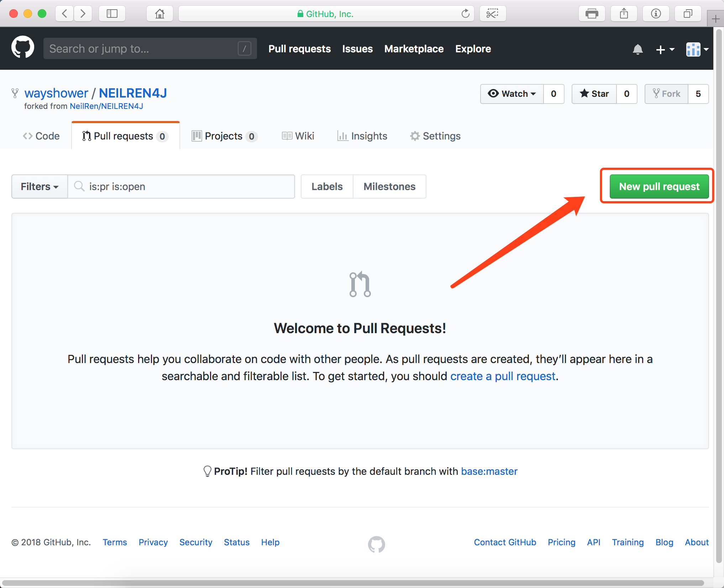Switch to the Settings tab
The height and width of the screenshot is (588, 724).
point(435,136)
